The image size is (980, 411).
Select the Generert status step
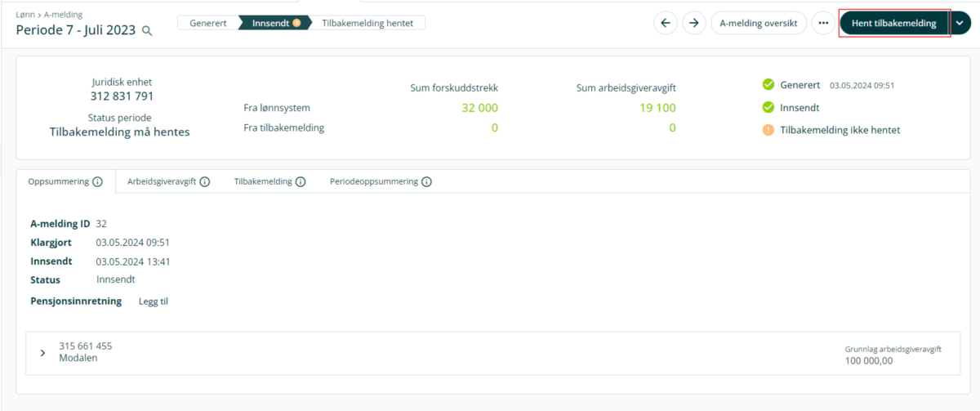click(x=207, y=23)
